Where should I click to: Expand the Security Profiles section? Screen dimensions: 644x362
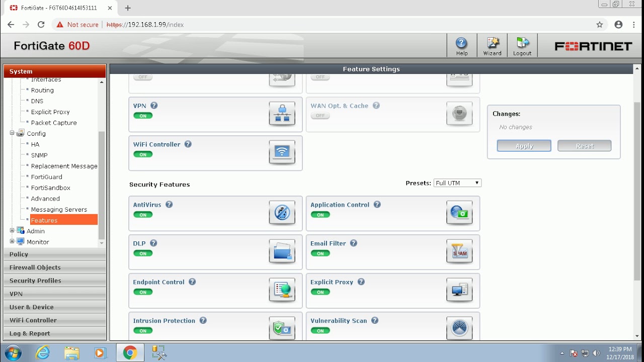click(x=55, y=281)
